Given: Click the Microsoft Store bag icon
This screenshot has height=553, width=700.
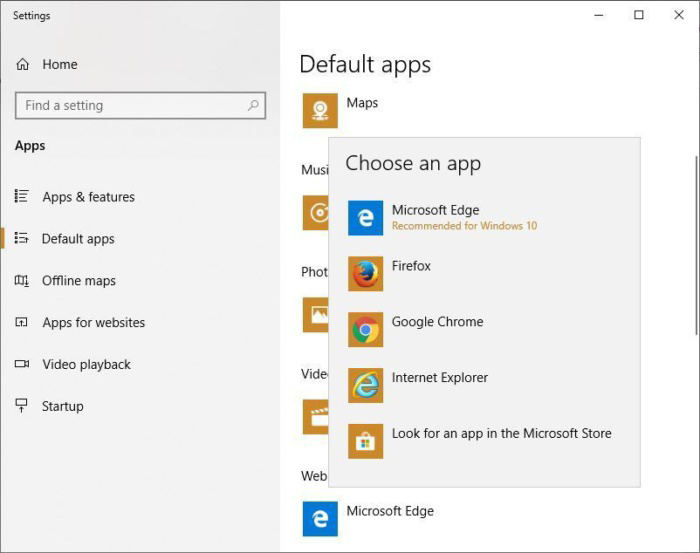Looking at the screenshot, I should 365,441.
